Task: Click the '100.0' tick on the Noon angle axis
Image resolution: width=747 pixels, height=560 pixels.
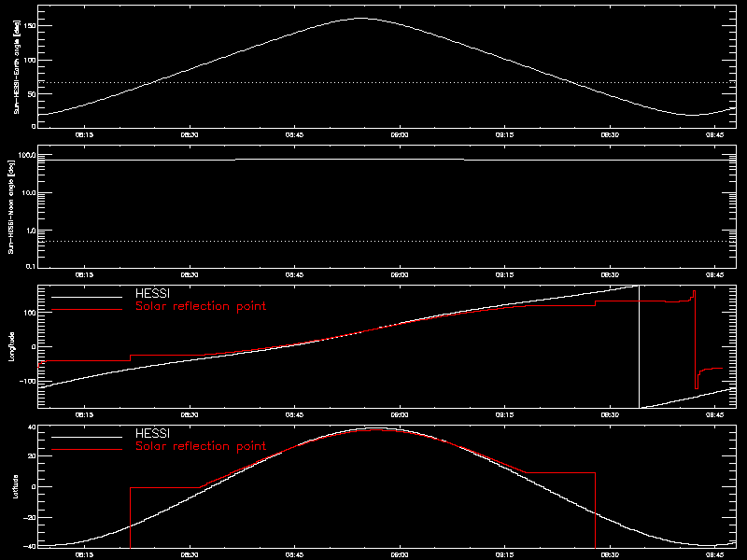Action: click(x=27, y=155)
